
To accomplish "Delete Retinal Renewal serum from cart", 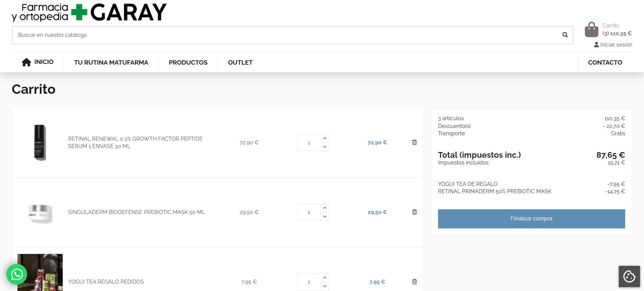I will coord(415,142).
